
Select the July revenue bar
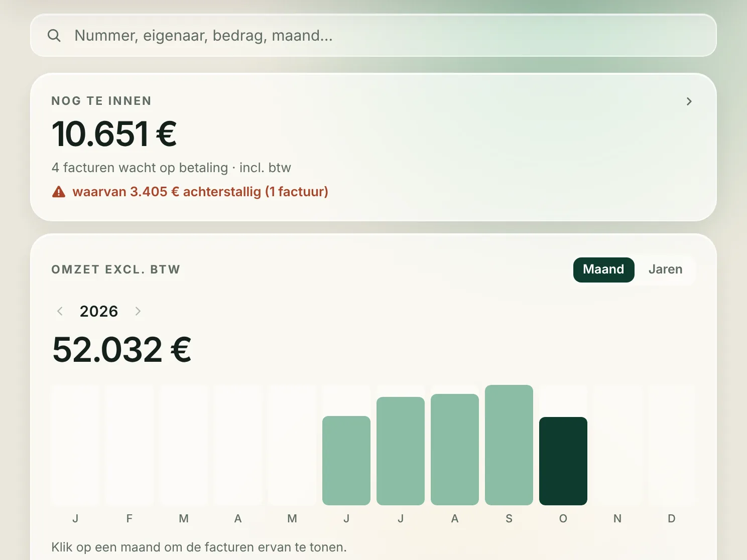[x=401, y=451]
